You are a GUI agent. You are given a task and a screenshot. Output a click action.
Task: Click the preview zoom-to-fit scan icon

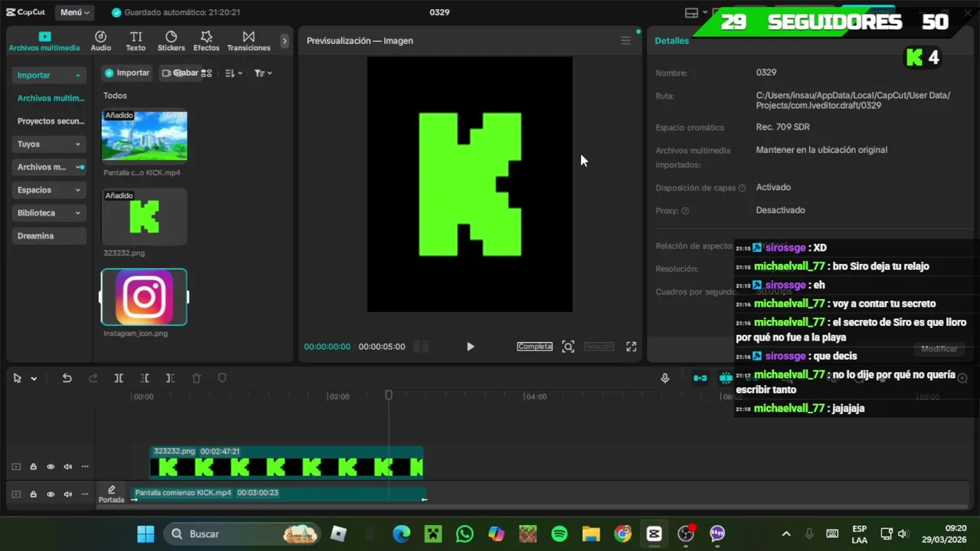point(568,347)
